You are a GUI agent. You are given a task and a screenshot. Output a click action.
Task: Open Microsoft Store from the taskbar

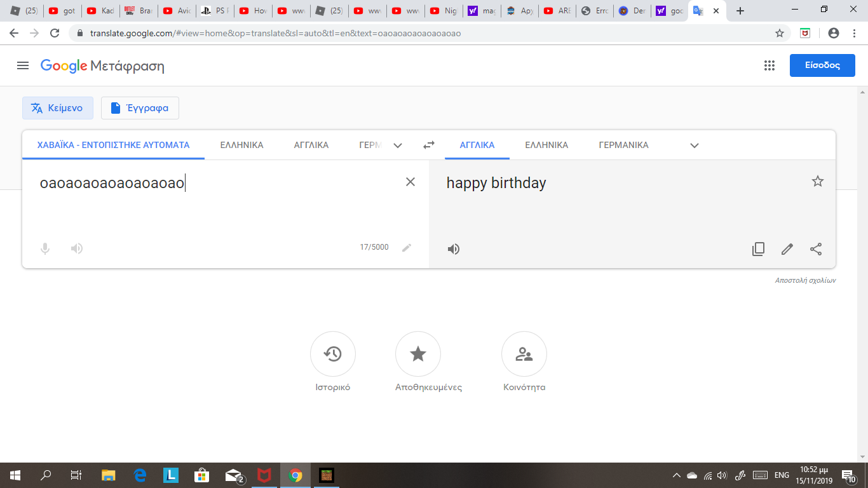201,475
